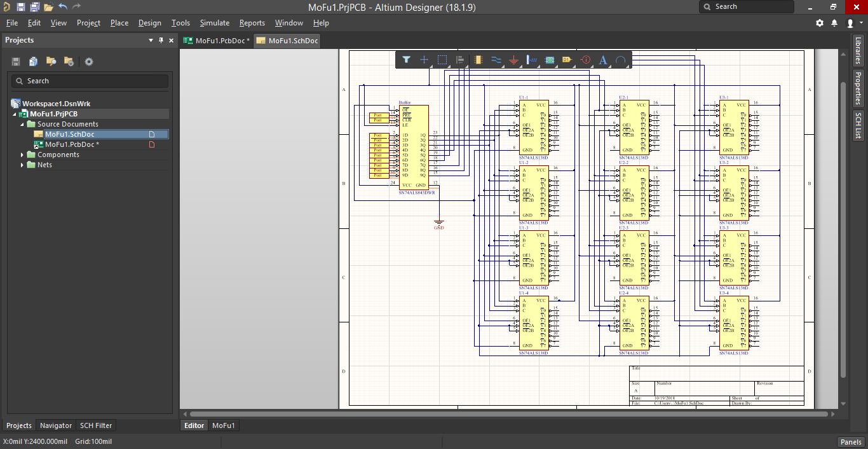868x449 pixels.
Task: Open the File menu
Action: tap(12, 23)
